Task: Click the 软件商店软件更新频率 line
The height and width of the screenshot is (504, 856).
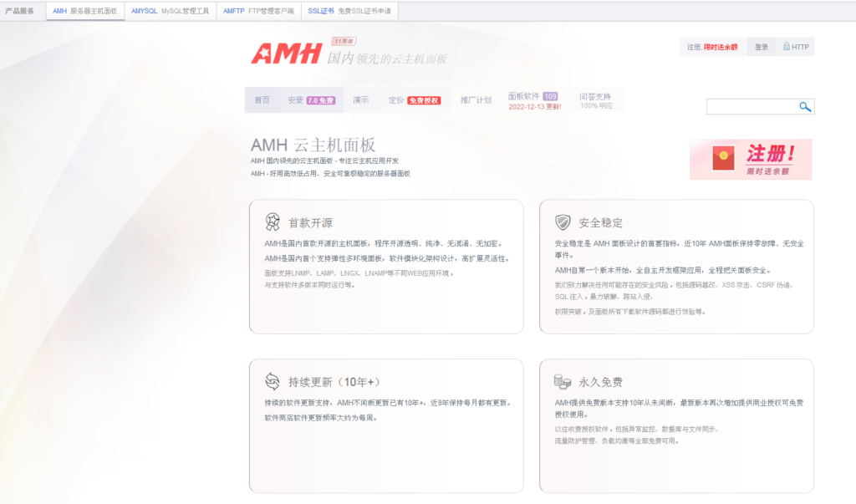Action: (x=321, y=418)
